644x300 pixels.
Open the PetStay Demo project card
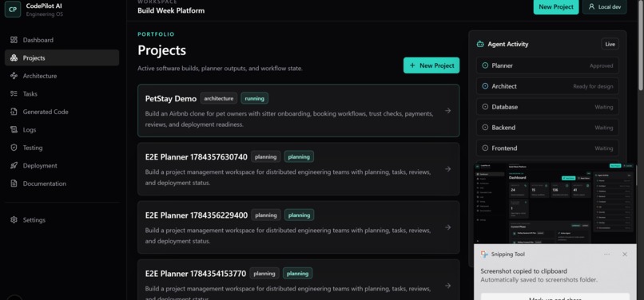pos(299,110)
